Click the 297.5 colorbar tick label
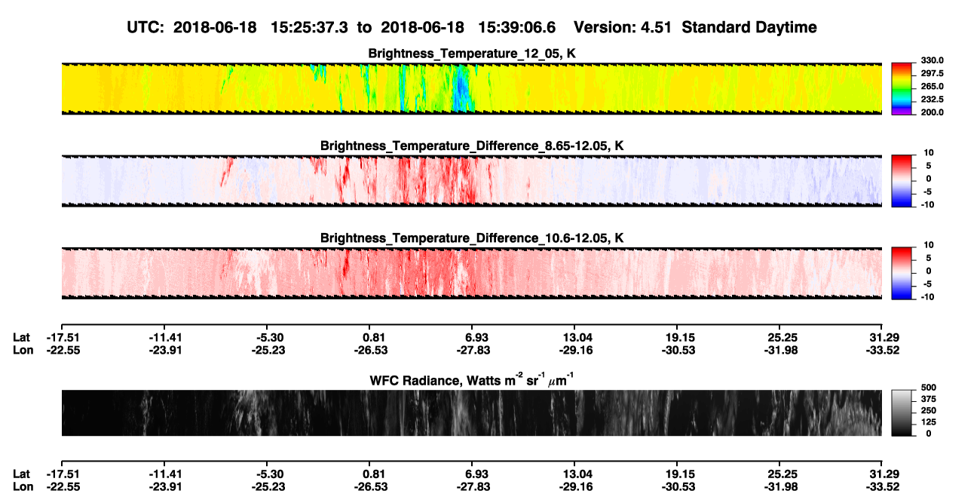Screen dimensions: 980x503 point(930,73)
